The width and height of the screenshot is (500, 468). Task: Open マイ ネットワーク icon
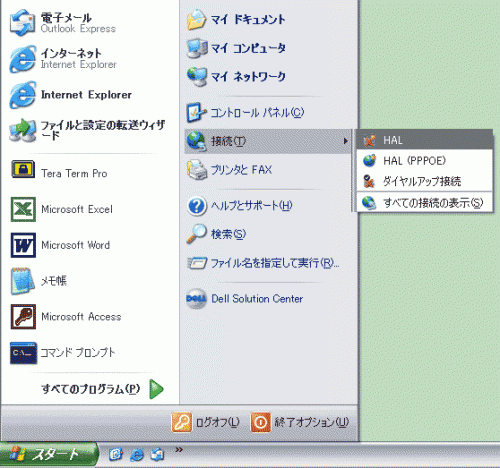pyautogui.click(x=197, y=77)
